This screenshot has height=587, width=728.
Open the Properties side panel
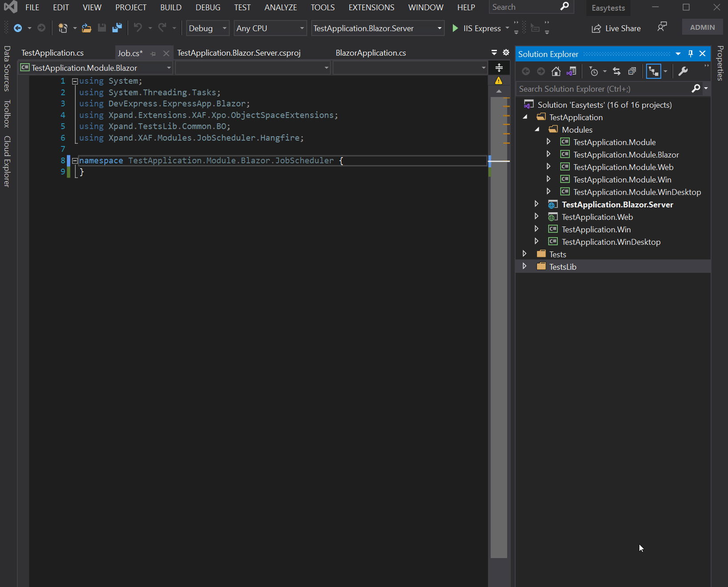tap(720, 63)
